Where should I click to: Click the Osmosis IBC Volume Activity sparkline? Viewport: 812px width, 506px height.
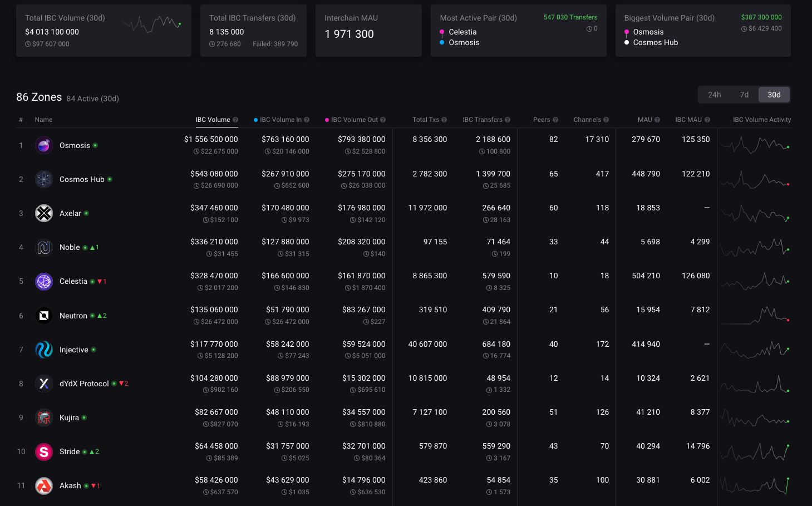click(754, 145)
